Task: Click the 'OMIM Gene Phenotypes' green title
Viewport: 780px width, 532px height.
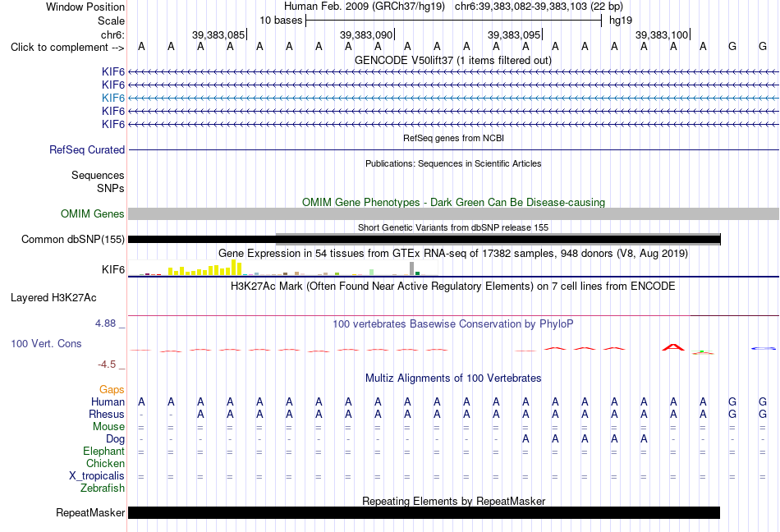Action: pos(453,202)
